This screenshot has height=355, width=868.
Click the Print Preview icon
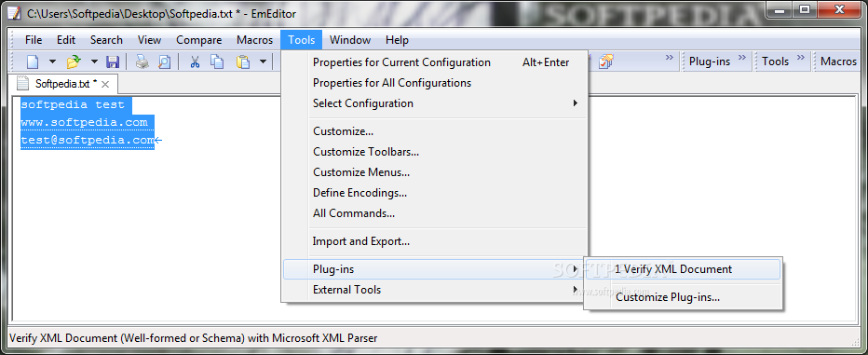(165, 61)
